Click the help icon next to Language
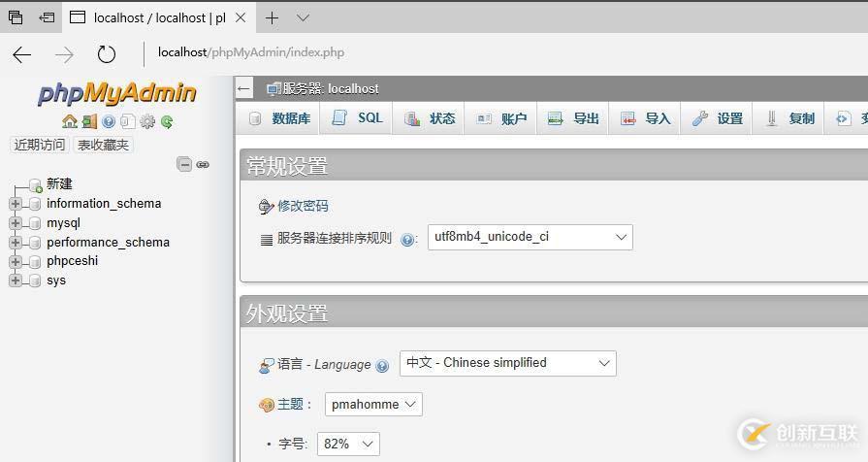 382,366
